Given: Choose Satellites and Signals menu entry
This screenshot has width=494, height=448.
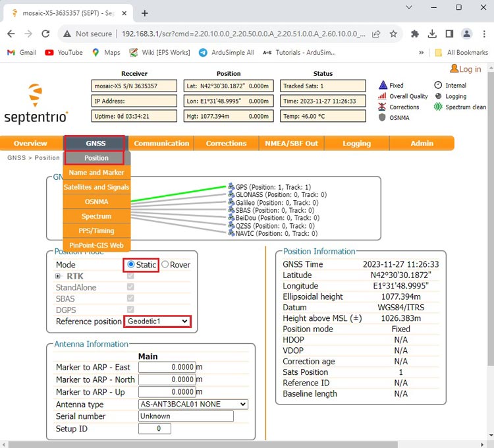Looking at the screenshot, I should coord(96,187).
